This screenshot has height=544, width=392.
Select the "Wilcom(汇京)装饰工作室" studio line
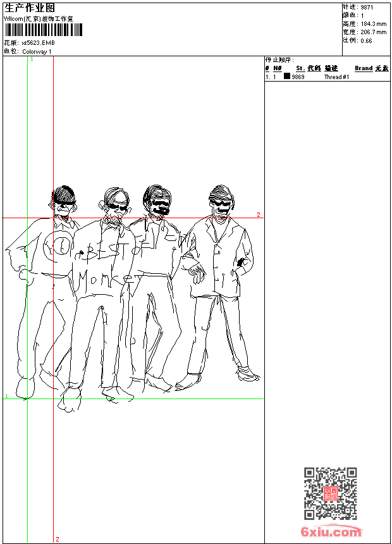click(x=39, y=19)
